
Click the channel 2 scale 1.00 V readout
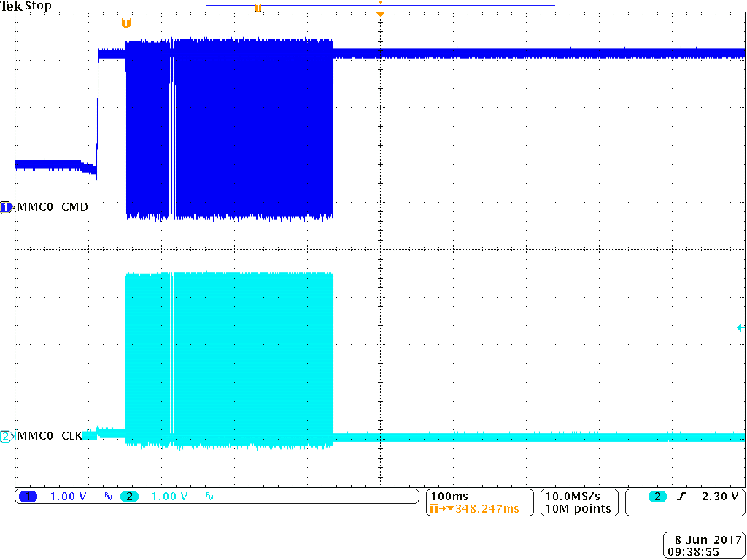point(169,497)
